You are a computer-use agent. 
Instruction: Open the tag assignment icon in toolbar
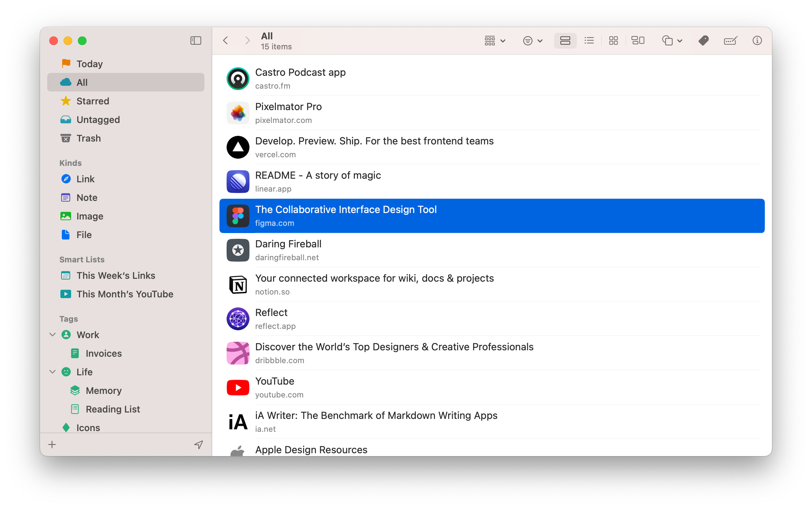coord(703,40)
